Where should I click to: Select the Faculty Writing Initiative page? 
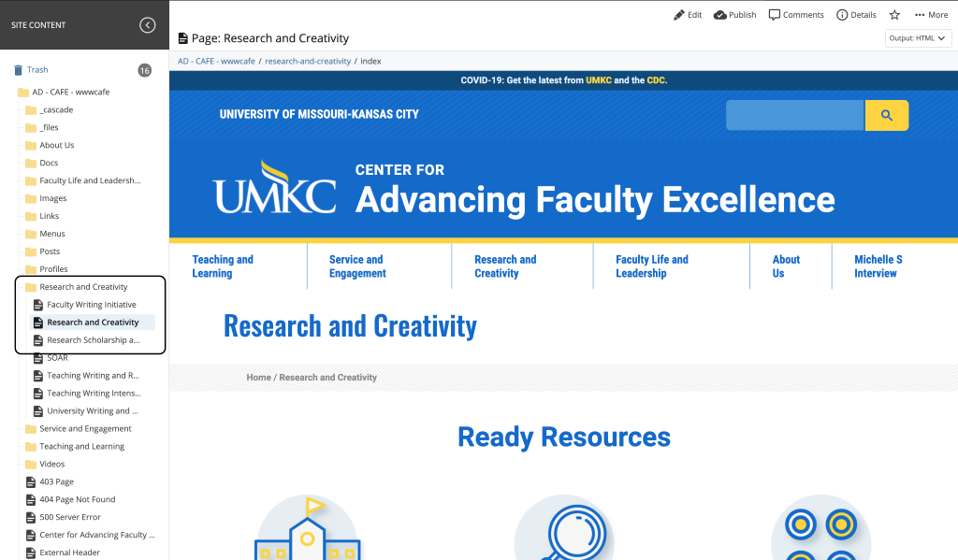(85, 305)
